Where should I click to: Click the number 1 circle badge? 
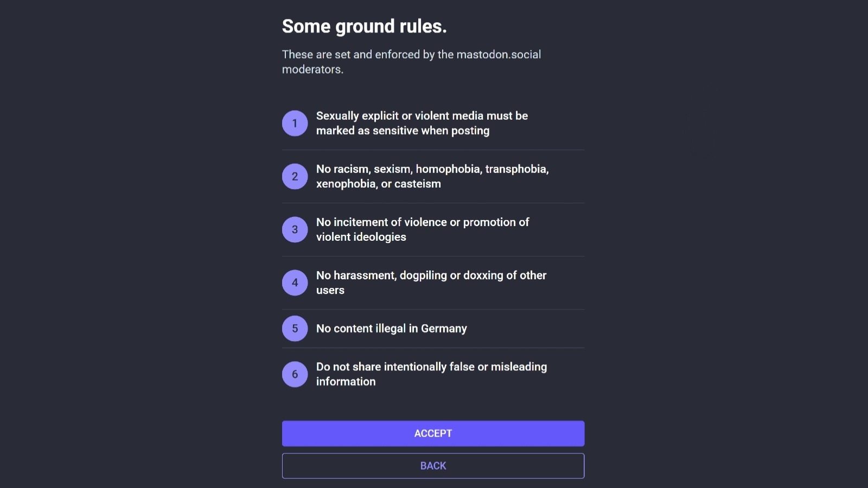[295, 123]
